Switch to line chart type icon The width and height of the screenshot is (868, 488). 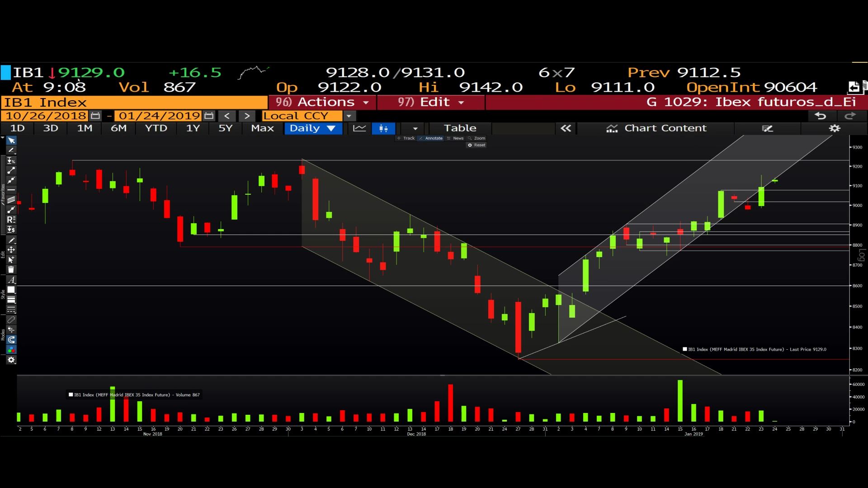pos(359,128)
